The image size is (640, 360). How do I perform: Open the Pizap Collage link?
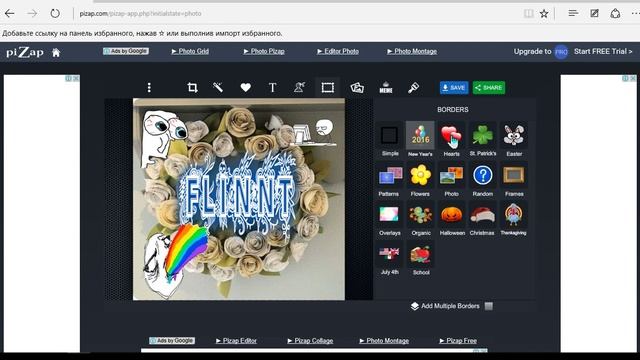tap(310, 340)
